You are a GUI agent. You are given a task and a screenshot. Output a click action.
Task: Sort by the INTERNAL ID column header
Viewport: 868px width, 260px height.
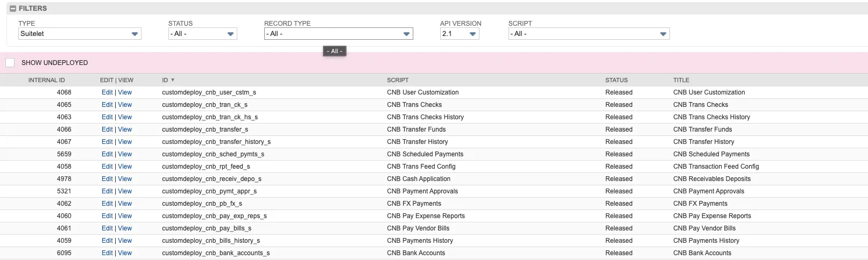[46, 80]
